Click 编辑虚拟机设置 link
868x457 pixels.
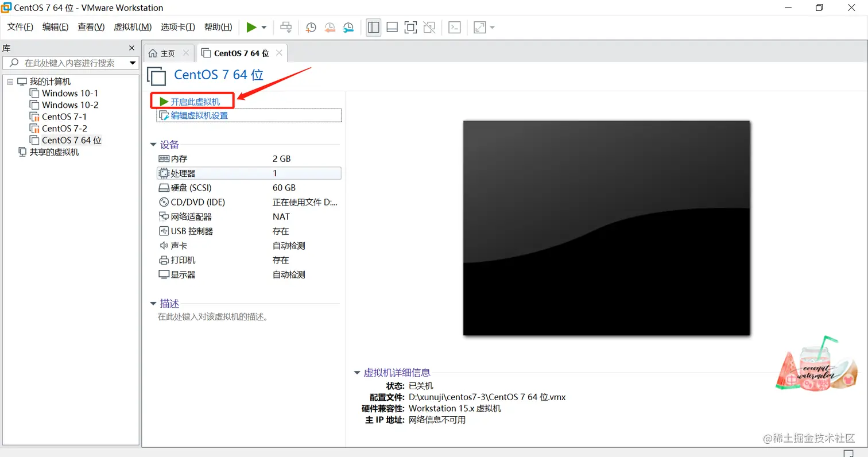[x=199, y=115]
